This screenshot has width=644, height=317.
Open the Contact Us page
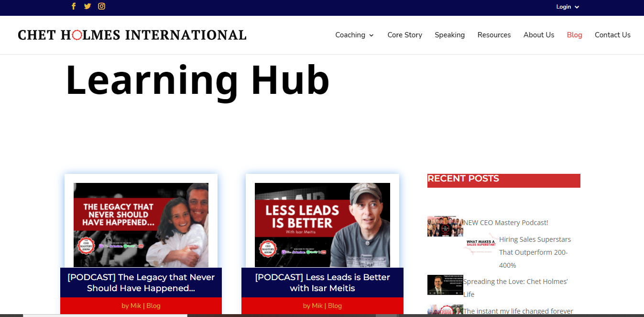612,35
